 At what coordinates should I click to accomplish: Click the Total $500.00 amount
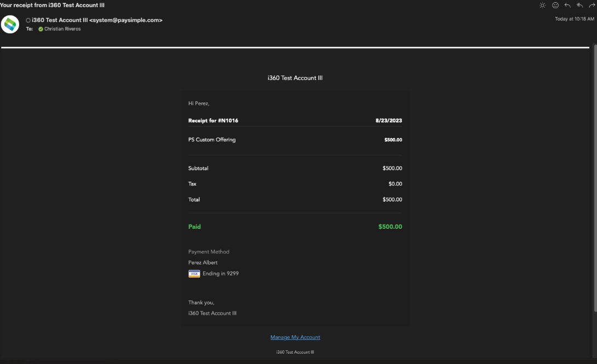coord(393,199)
